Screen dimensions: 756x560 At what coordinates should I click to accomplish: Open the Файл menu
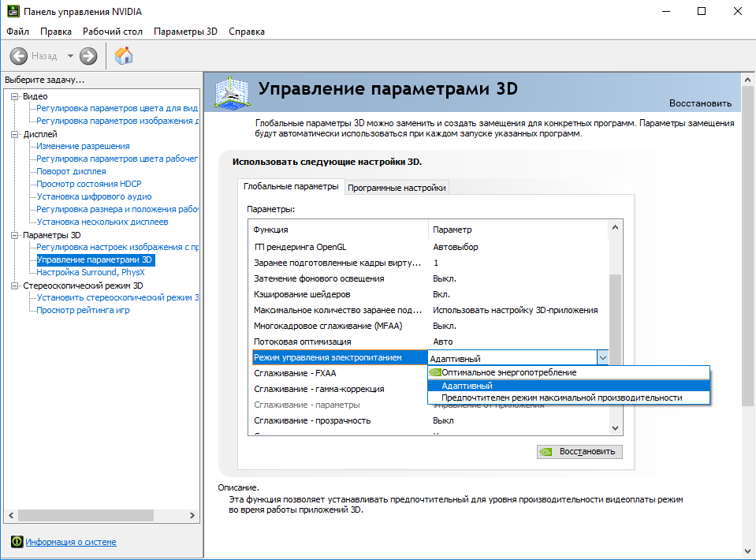(18, 32)
